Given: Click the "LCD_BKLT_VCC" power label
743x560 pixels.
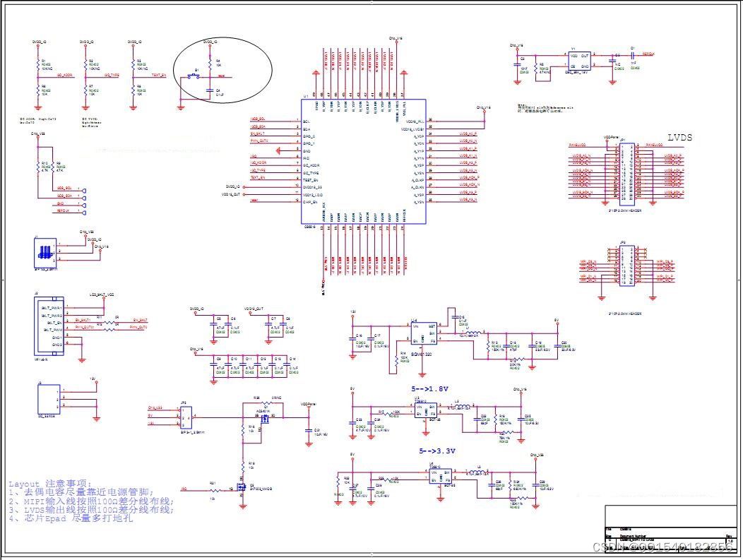Looking at the screenshot, I should (x=102, y=294).
